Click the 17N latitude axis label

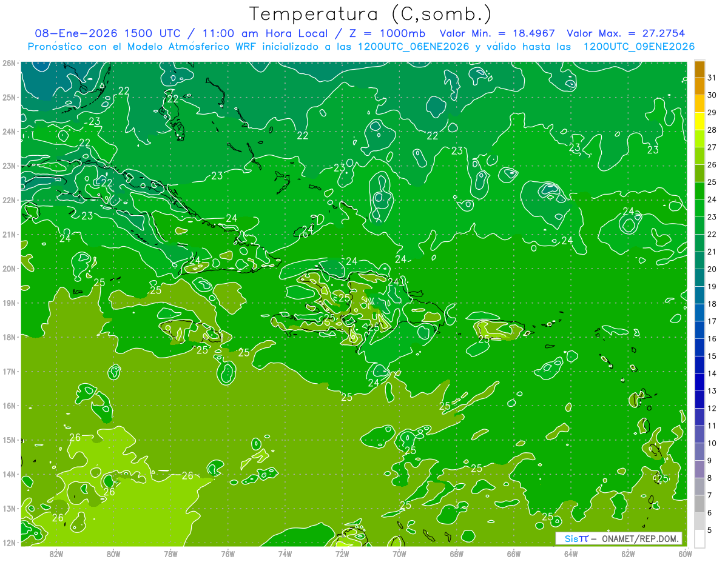click(8, 371)
